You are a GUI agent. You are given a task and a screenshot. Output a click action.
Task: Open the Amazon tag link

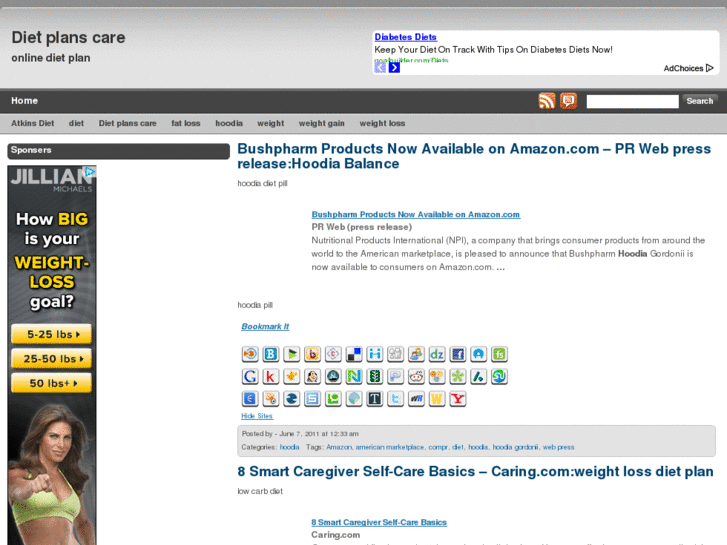[x=339, y=447]
